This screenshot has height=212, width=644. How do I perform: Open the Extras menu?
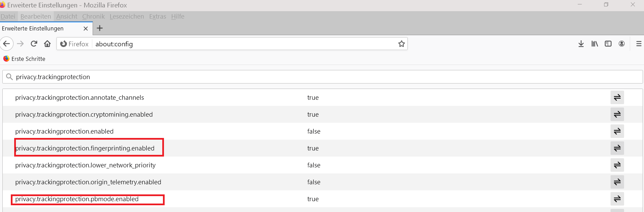(158, 17)
